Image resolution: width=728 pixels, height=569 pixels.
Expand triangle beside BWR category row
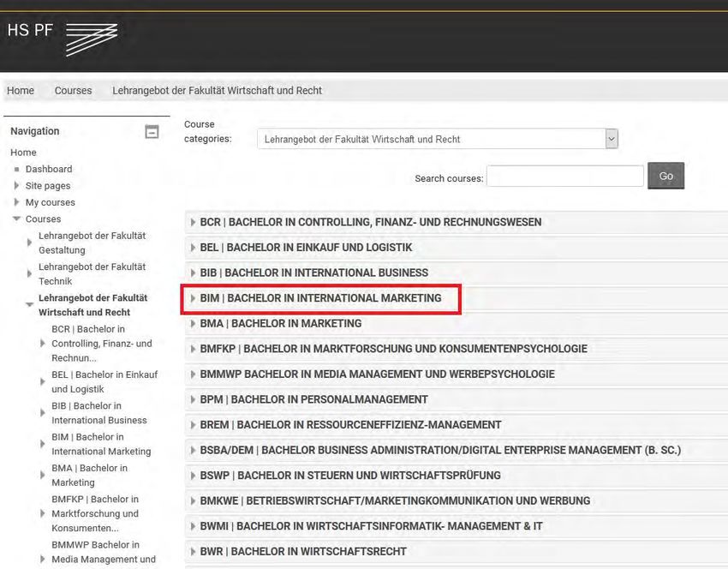click(x=193, y=551)
